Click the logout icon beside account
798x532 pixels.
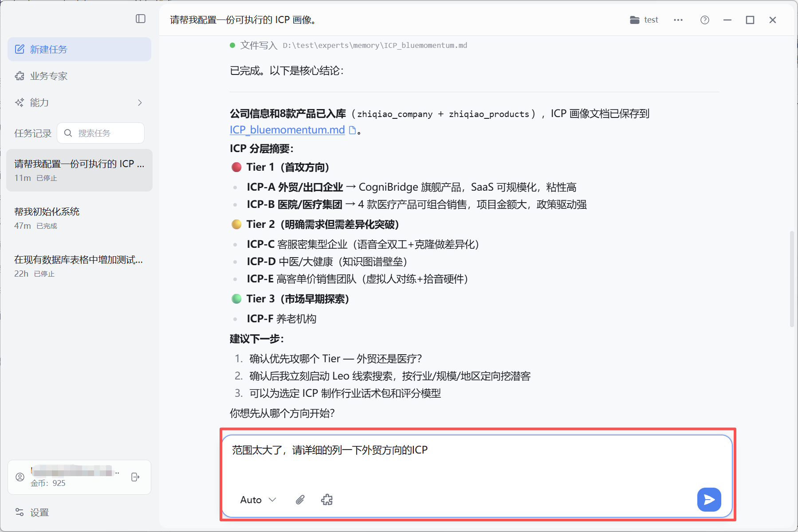click(135, 477)
